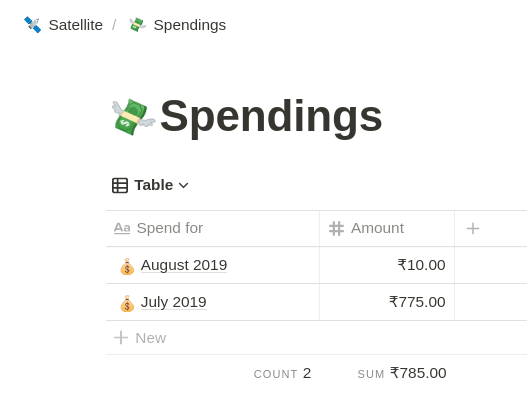Viewport: 527px width, 420px height.
Task: Change the large flying money page icon
Action: pyautogui.click(x=133, y=117)
